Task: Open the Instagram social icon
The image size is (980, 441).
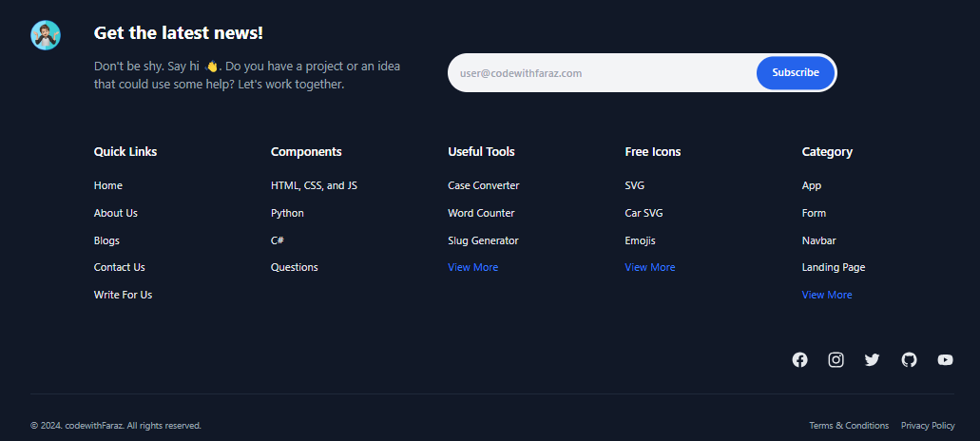Action: [x=836, y=360]
